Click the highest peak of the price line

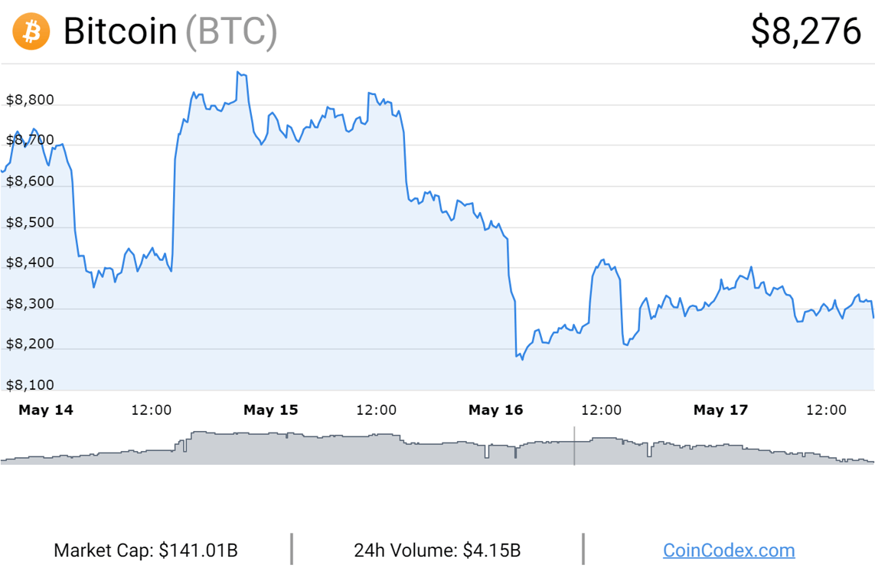click(x=238, y=73)
